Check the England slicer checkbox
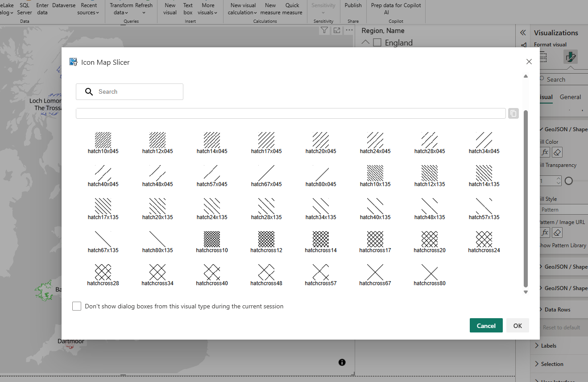Screen dimensions: 588x382 [x=377, y=43]
